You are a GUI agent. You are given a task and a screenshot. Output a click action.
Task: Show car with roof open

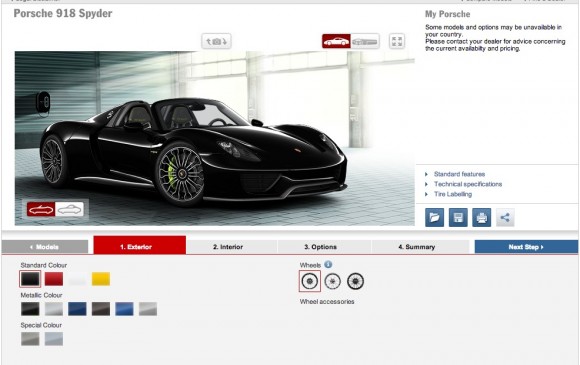click(x=41, y=209)
